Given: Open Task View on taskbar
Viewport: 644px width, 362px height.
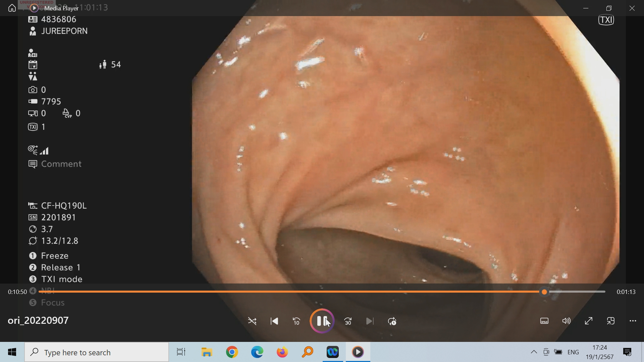Looking at the screenshot, I should [x=181, y=352].
